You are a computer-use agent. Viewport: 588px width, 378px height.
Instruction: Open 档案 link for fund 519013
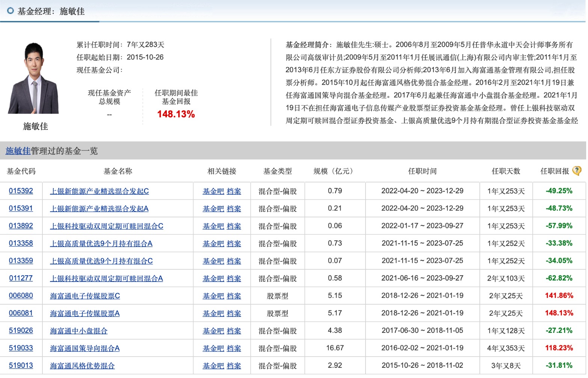(234, 366)
